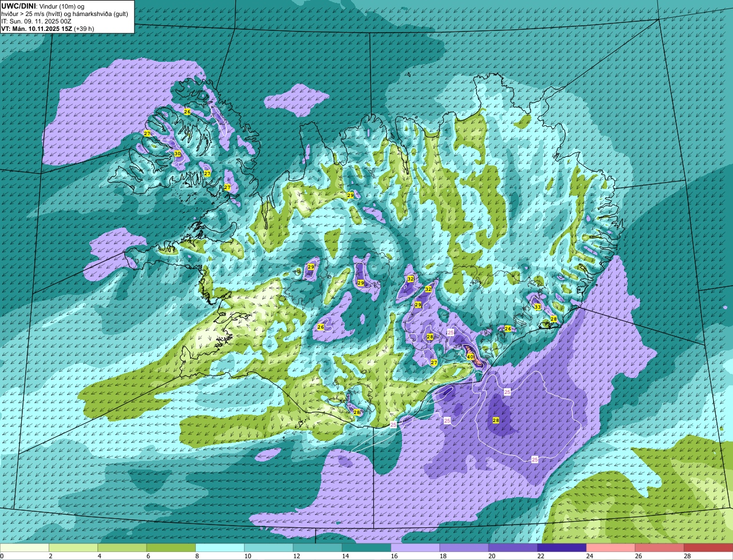The image size is (733, 560).
Task: Pick the 12–14 m/s turquoise swatch
Action: [x=317, y=547]
